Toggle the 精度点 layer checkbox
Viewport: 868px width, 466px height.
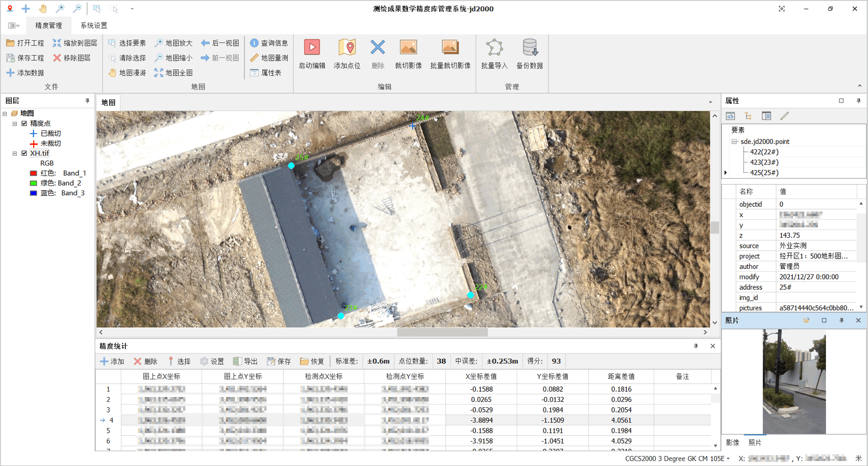pyautogui.click(x=24, y=123)
